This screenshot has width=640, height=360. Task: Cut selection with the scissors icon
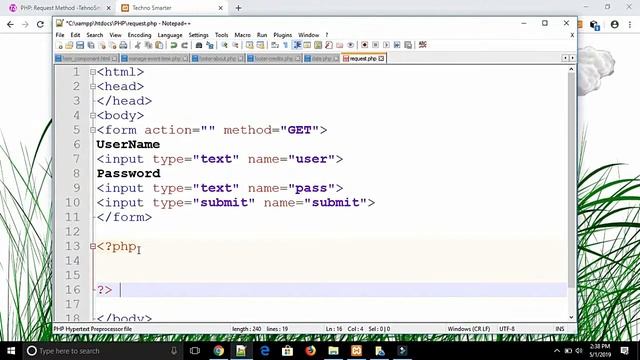click(137, 45)
